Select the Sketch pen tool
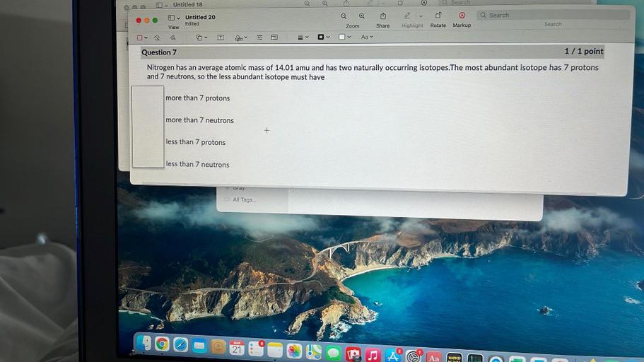Viewport: 644px width, 362px height. tap(173, 37)
